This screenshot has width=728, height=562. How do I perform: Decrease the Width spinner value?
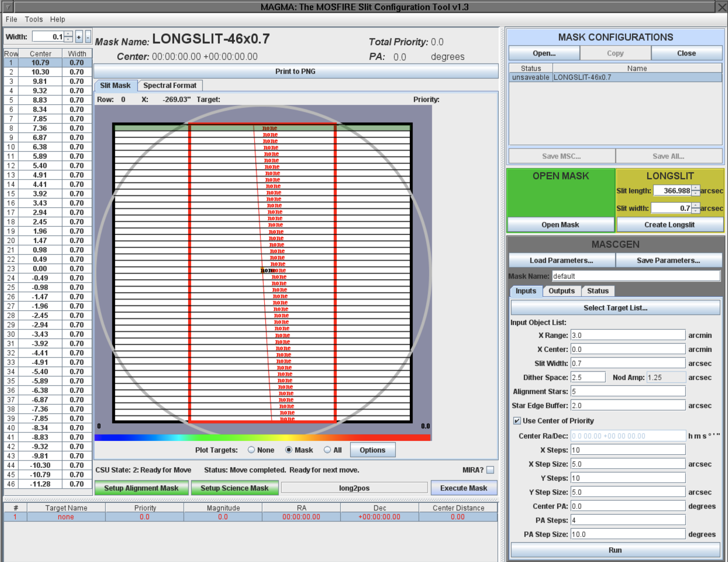click(68, 39)
